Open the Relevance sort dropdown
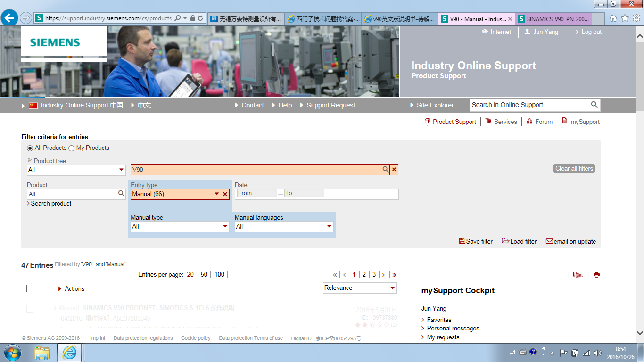The image size is (644, 362). [x=360, y=288]
